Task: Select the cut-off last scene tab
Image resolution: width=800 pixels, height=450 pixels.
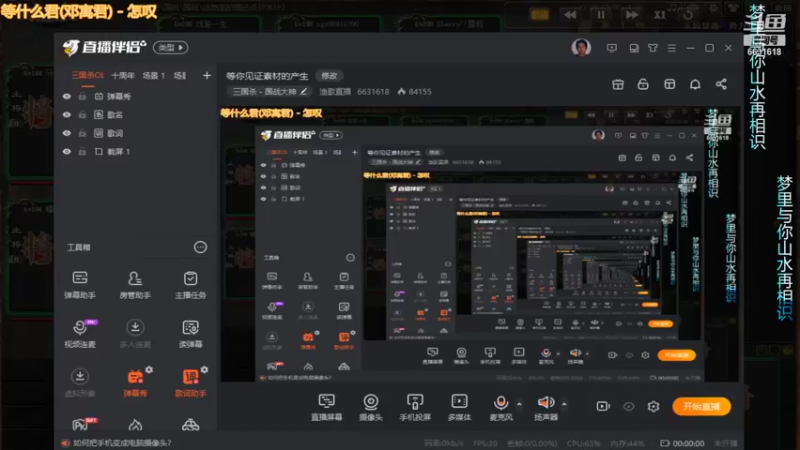Action: coord(180,76)
